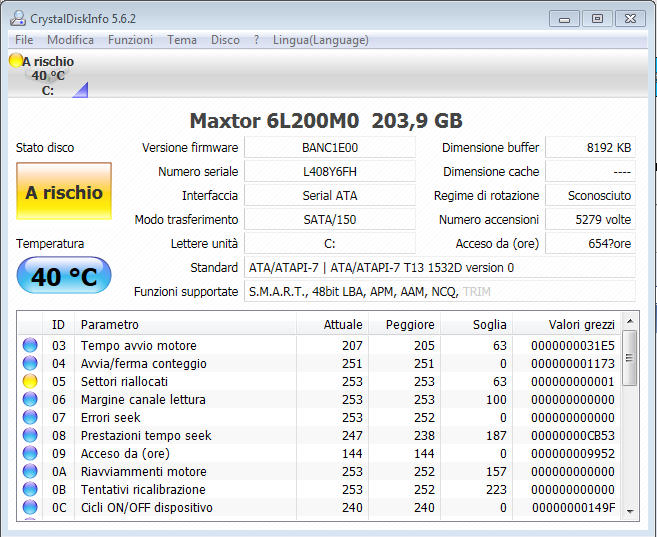Close the CrystalDiskInfo window
Screen dimensions: 657x537
[630, 19]
